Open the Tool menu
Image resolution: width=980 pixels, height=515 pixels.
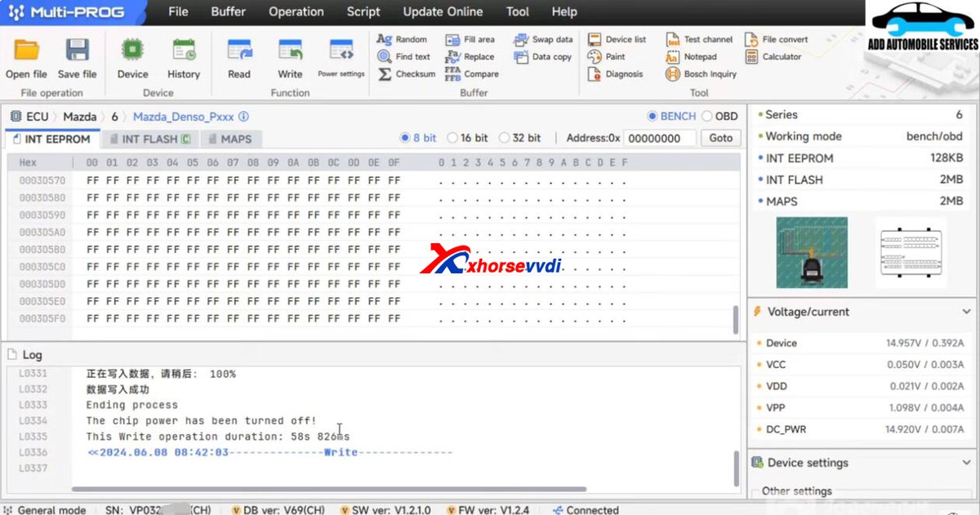(x=517, y=11)
